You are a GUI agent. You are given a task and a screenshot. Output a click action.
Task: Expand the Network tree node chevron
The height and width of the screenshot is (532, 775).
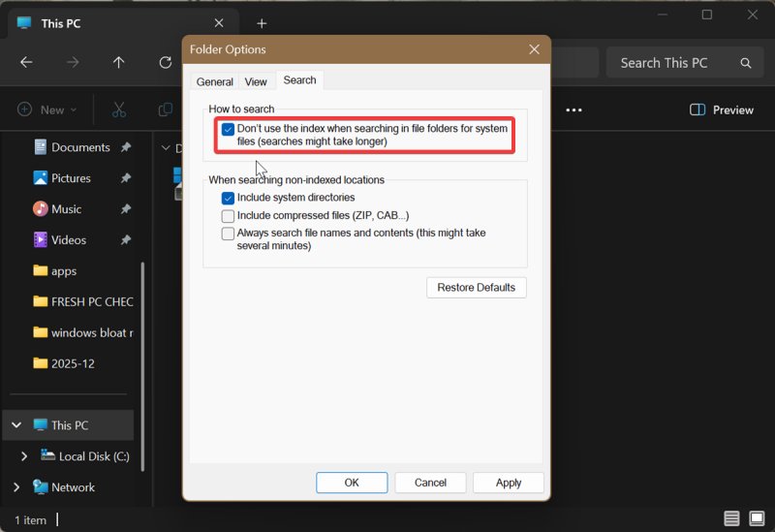point(16,487)
